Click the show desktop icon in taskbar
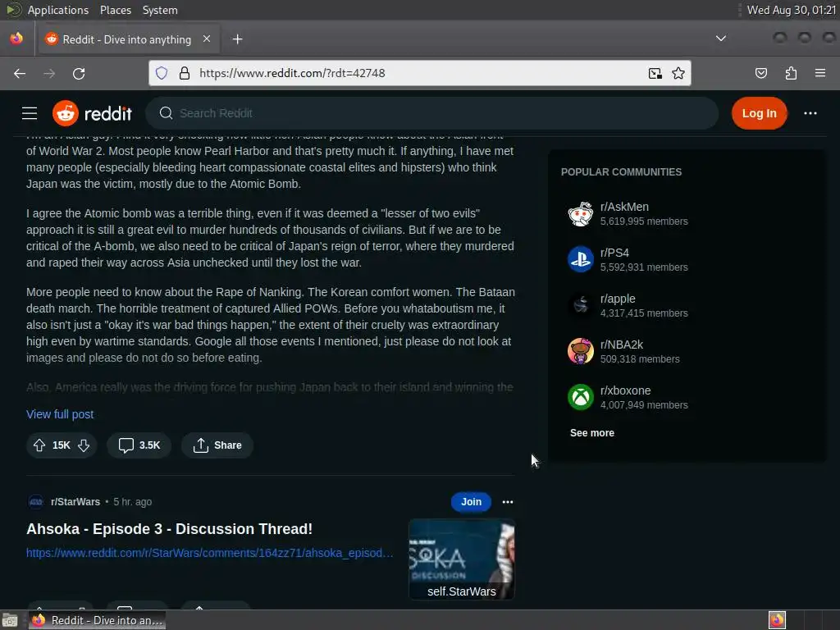 10,620
